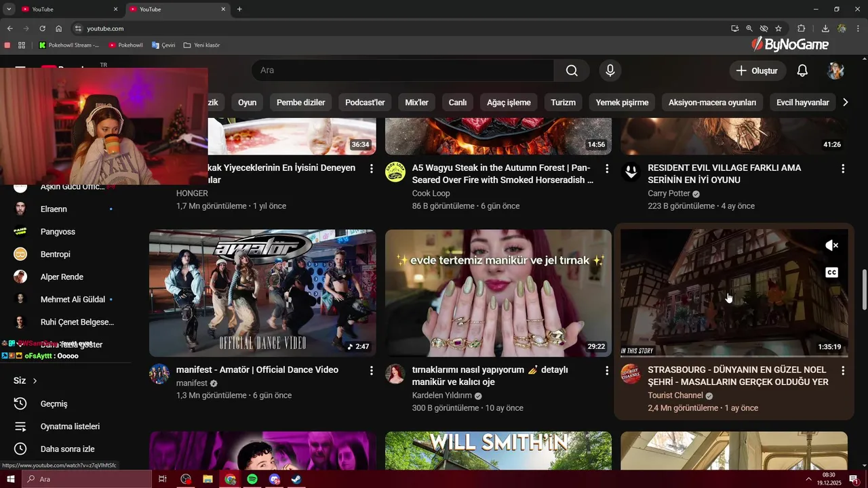Screen dimensions: 868x488
Task: Open the Chrome extensions puzzle icon
Action: click(x=802, y=28)
